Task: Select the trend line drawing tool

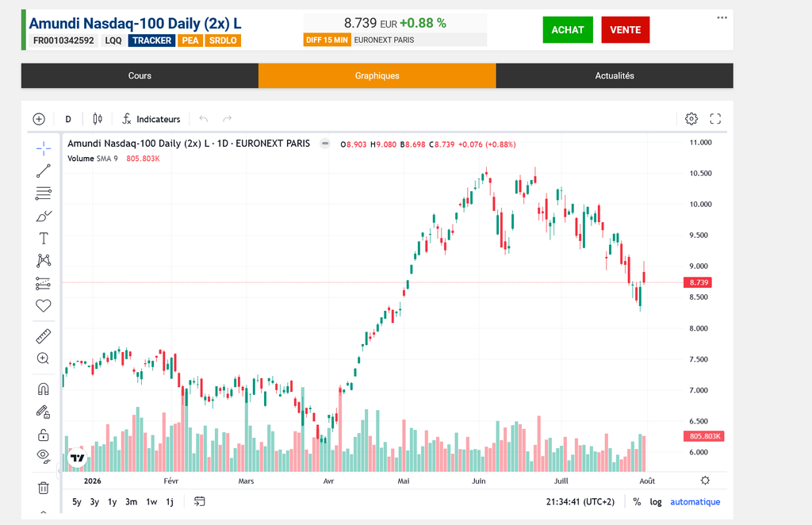Action: (44, 171)
